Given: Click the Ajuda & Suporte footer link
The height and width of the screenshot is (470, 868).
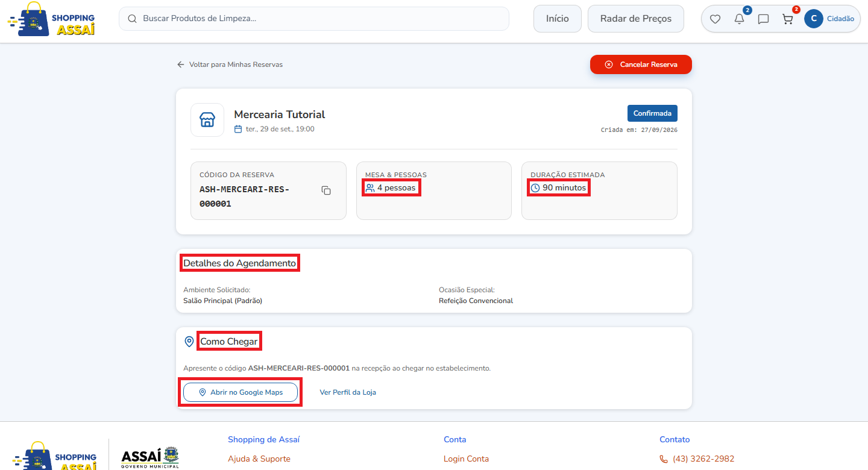Looking at the screenshot, I should coord(259,459).
